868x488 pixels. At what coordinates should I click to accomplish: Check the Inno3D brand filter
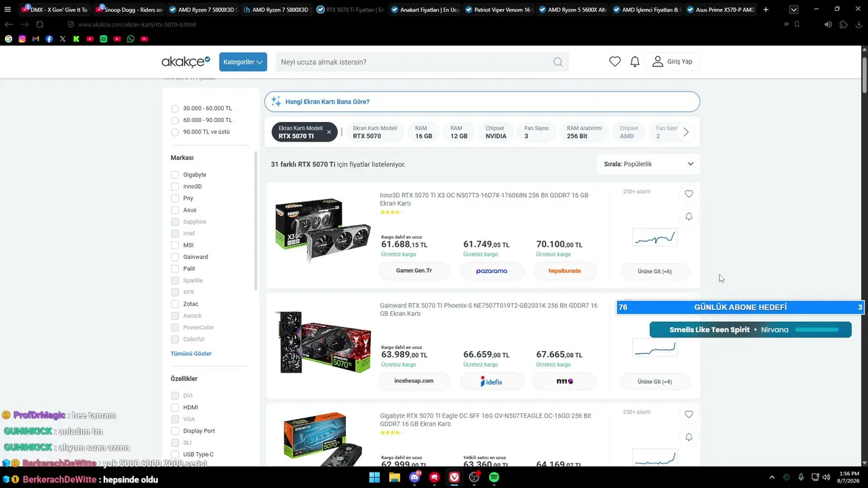pos(175,186)
